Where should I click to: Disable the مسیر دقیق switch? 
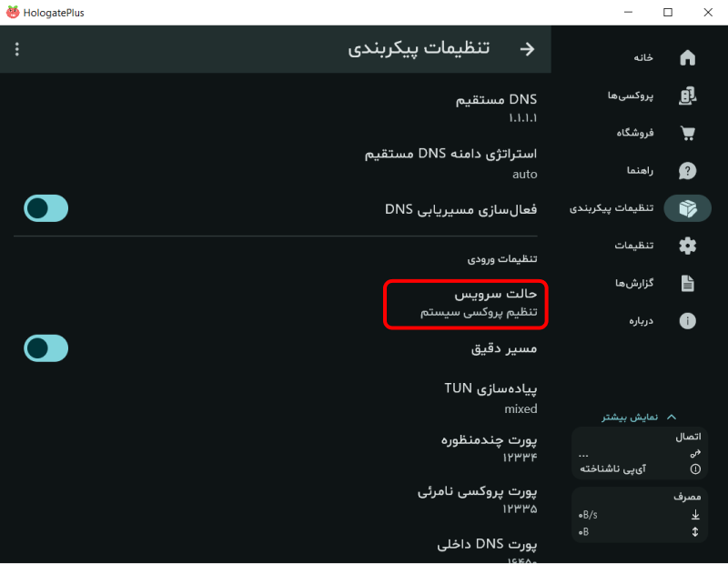pos(45,348)
